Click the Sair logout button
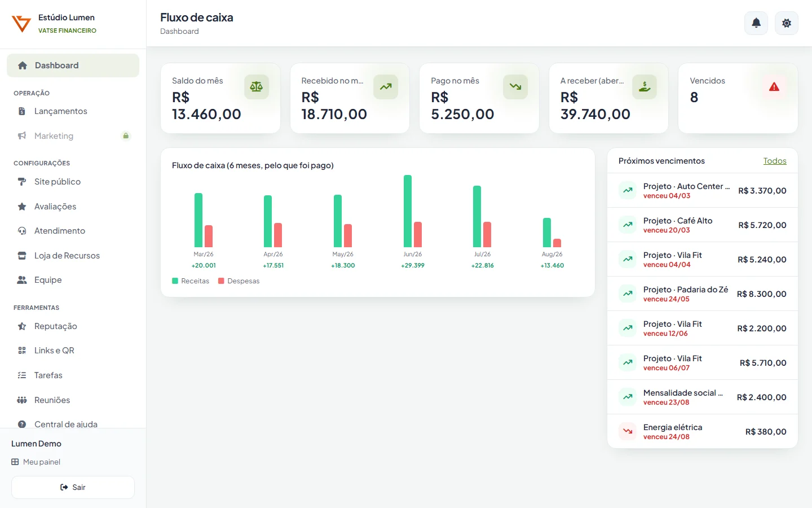This screenshot has height=508, width=812. pyautogui.click(x=73, y=487)
